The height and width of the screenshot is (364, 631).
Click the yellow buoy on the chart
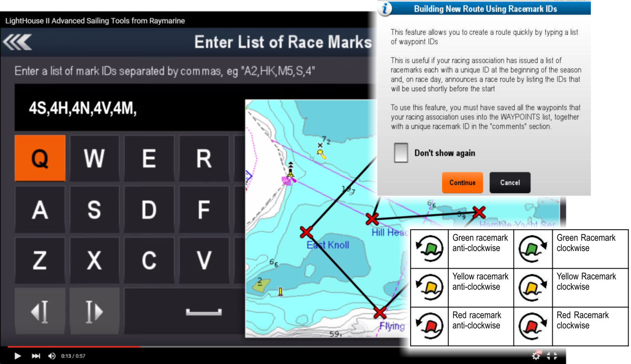[322, 154]
